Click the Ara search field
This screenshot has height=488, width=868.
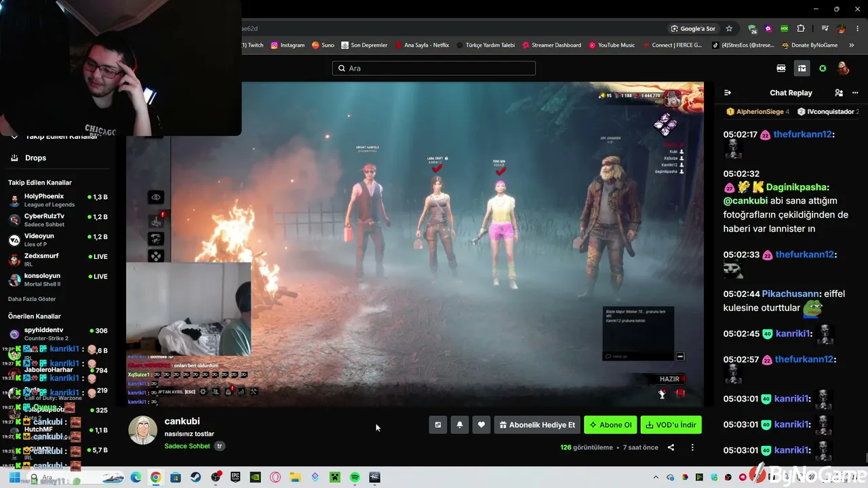pyautogui.click(x=434, y=68)
